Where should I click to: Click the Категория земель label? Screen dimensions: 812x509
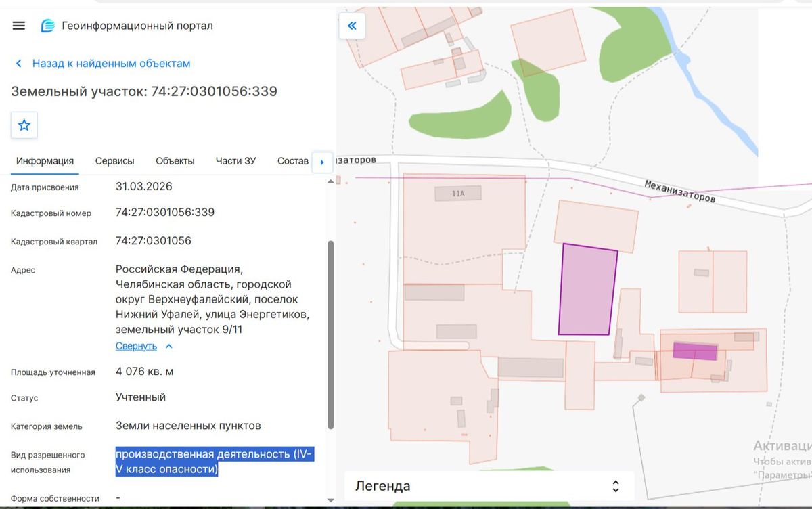(47, 427)
